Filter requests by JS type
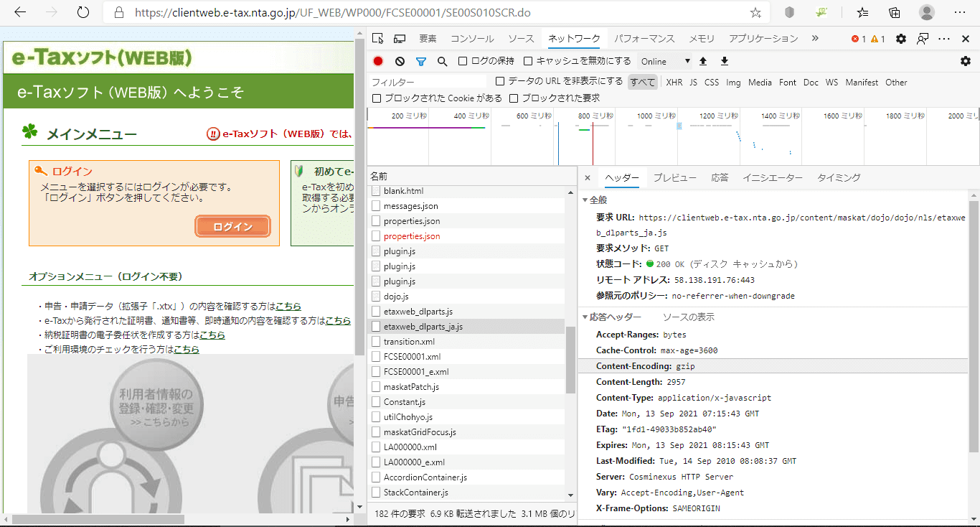Viewport: 980px width, 527px height. (x=693, y=83)
